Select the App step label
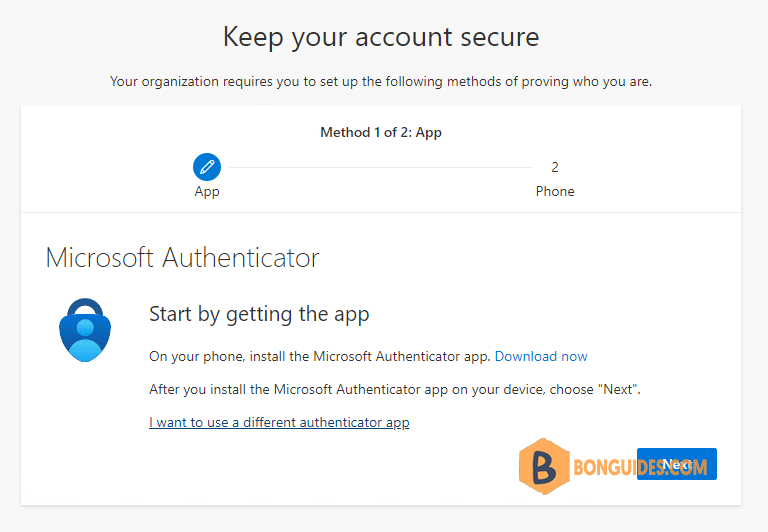Screen dimensions: 768x532 click(x=207, y=192)
